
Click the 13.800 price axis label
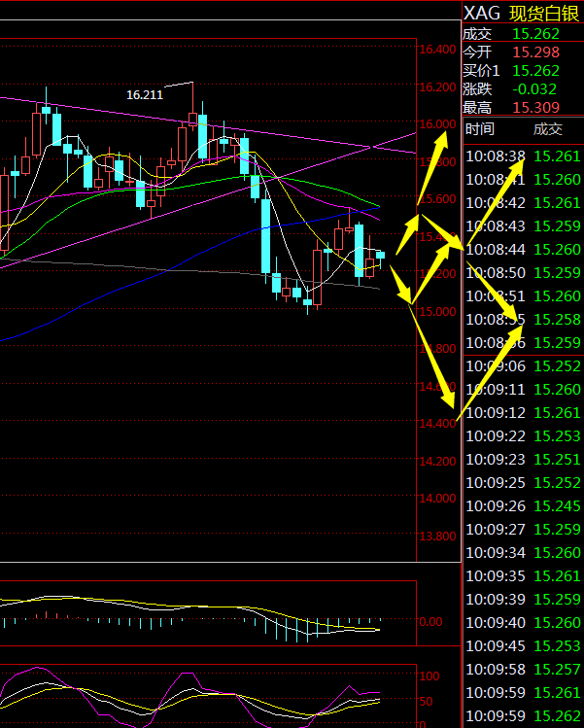point(437,536)
